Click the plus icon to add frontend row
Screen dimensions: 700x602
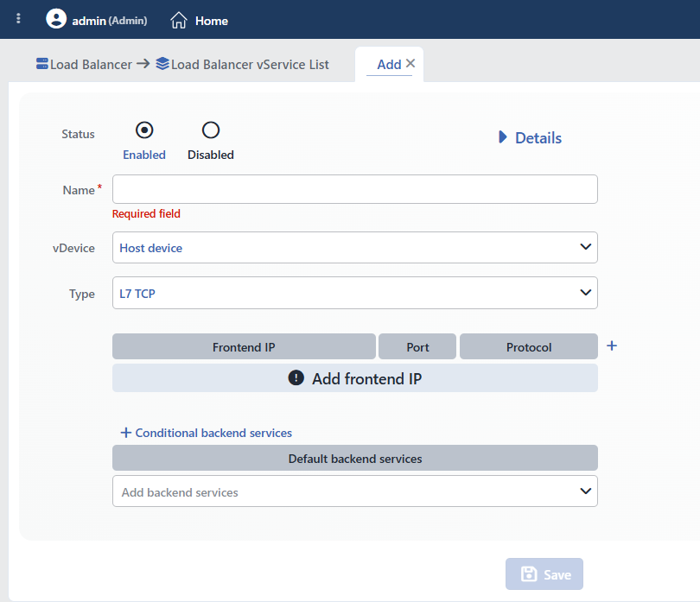(612, 345)
